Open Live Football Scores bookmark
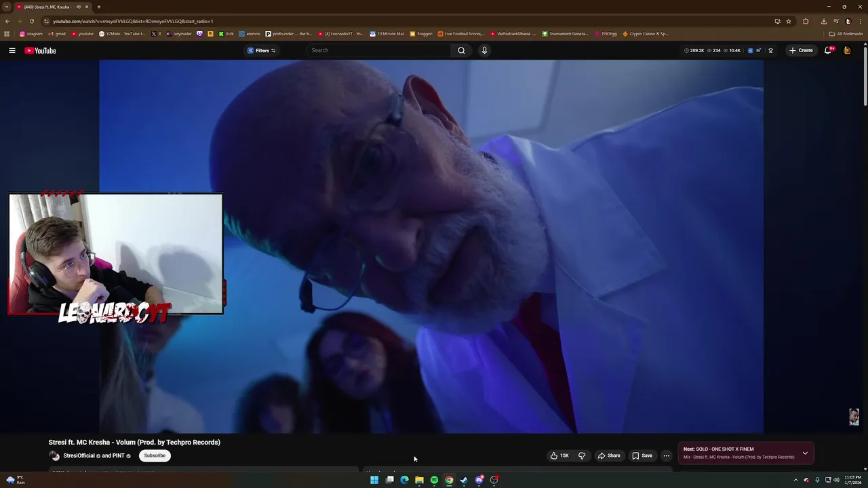This screenshot has width=868, height=488. coord(461,33)
